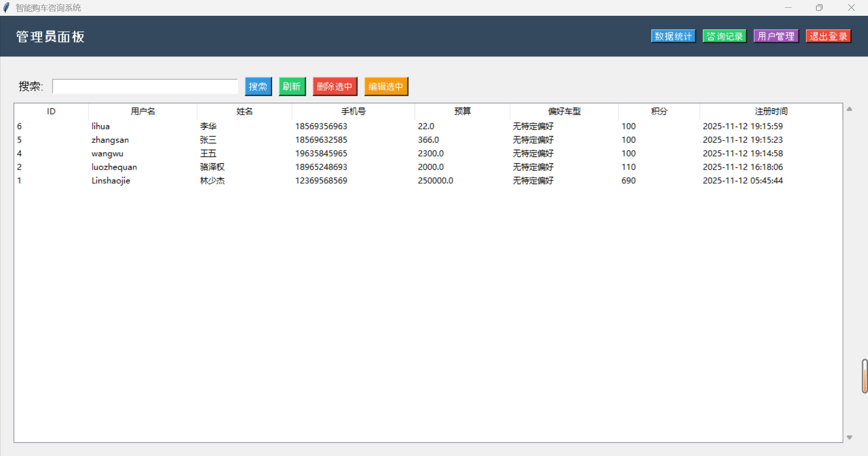Minimize the 智能购车咨询系统 window
868x456 pixels.
[788, 8]
